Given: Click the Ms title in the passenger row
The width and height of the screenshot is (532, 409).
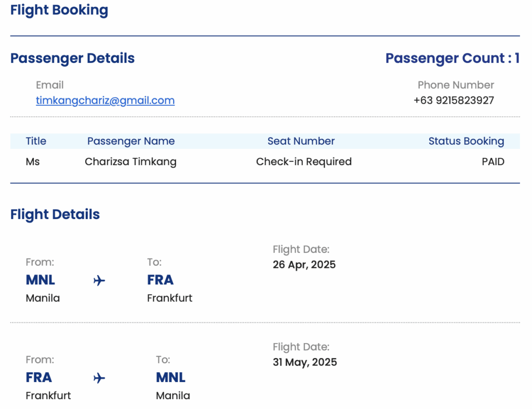Looking at the screenshot, I should 33,161.
